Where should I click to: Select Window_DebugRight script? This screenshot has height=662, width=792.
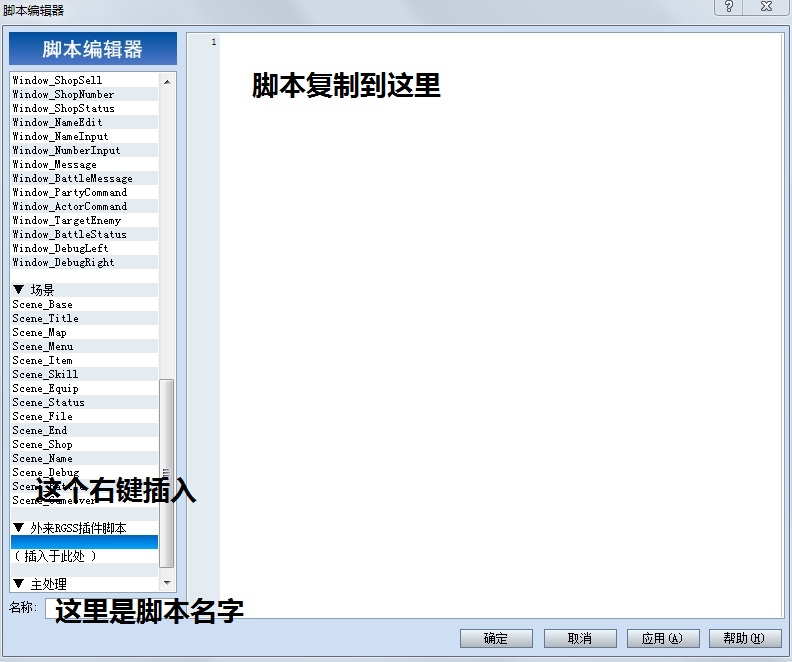84,263
